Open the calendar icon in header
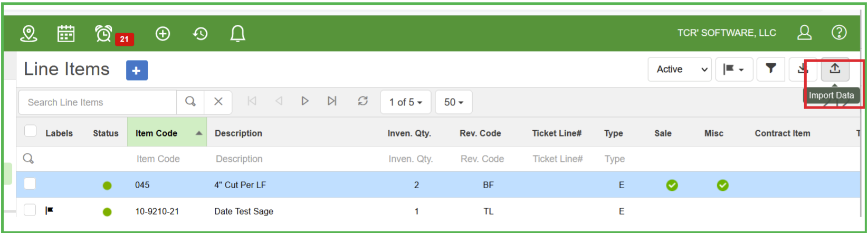868x233 pixels. 66,34
